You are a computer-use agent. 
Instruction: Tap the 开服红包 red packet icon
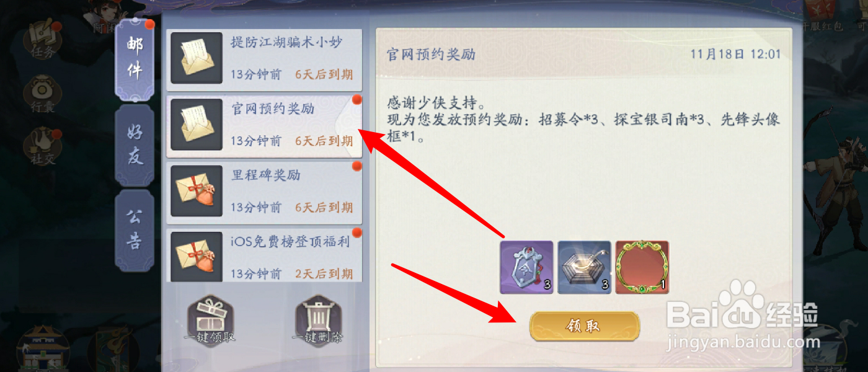[x=822, y=17]
